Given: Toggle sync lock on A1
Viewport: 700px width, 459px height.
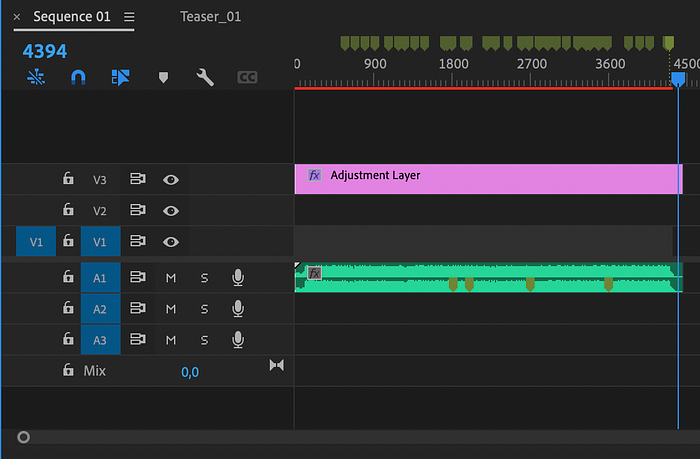Looking at the screenshot, I should [138, 277].
